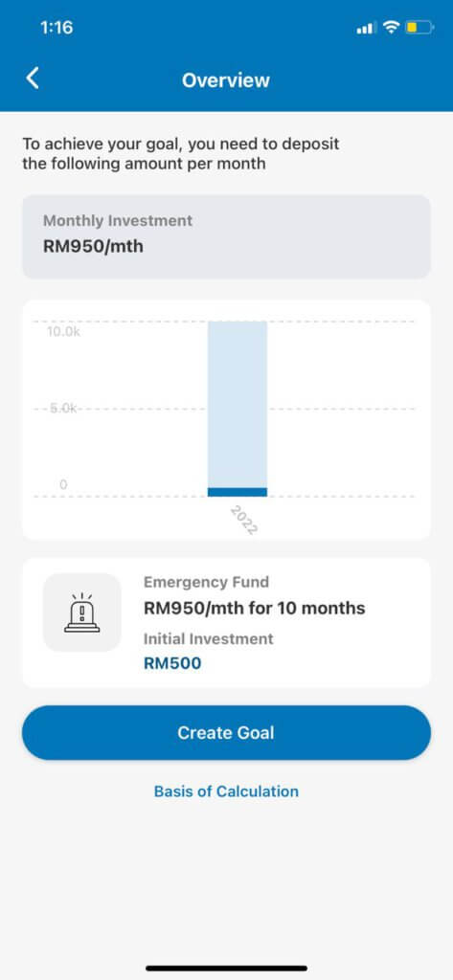Open the Basis of Calculation link

[x=226, y=791]
